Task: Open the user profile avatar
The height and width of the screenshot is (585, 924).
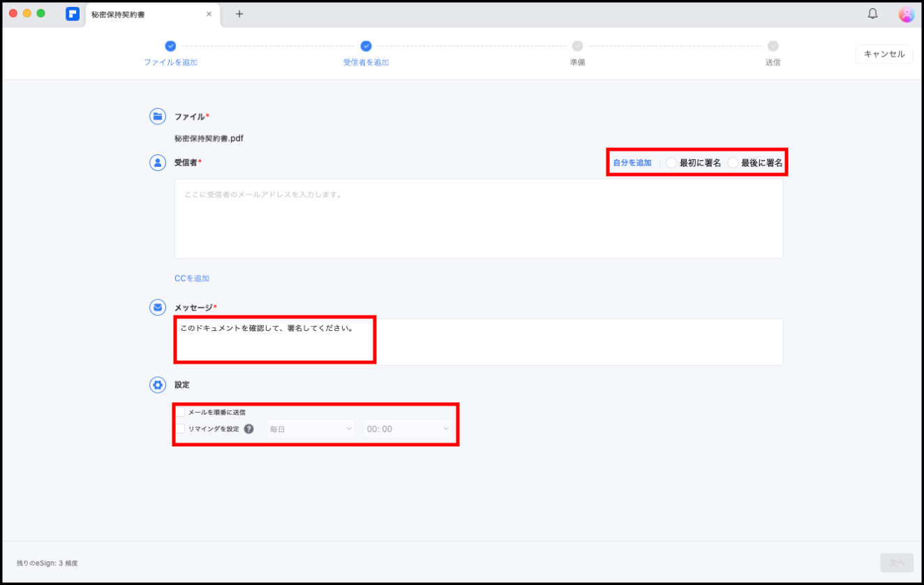Action: 906,14
